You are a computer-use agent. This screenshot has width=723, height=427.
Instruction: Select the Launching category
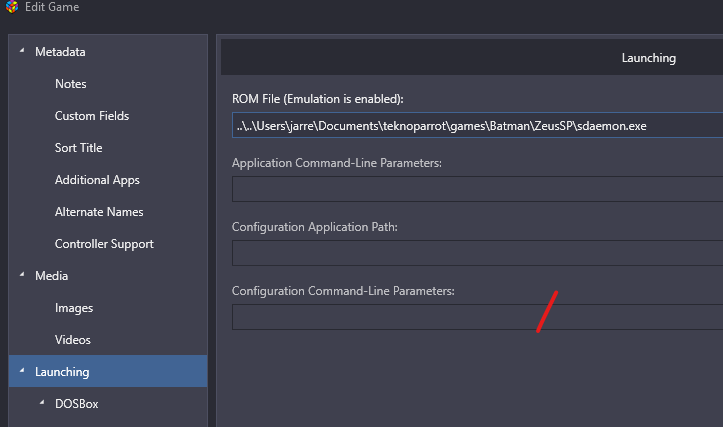[108, 371]
